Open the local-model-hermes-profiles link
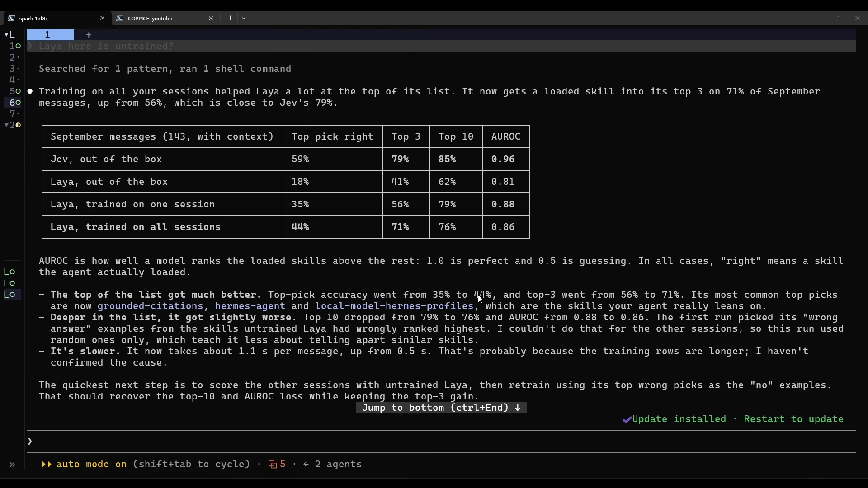The width and height of the screenshot is (868, 488). (x=394, y=306)
